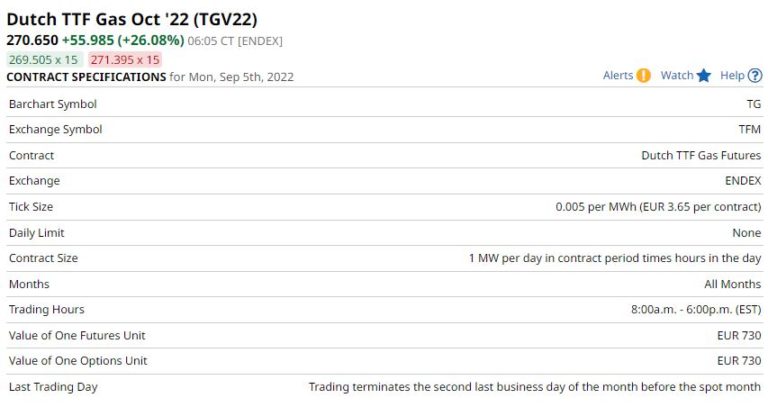Click the last price 270.650
This screenshot has width=768, height=407.
point(32,40)
